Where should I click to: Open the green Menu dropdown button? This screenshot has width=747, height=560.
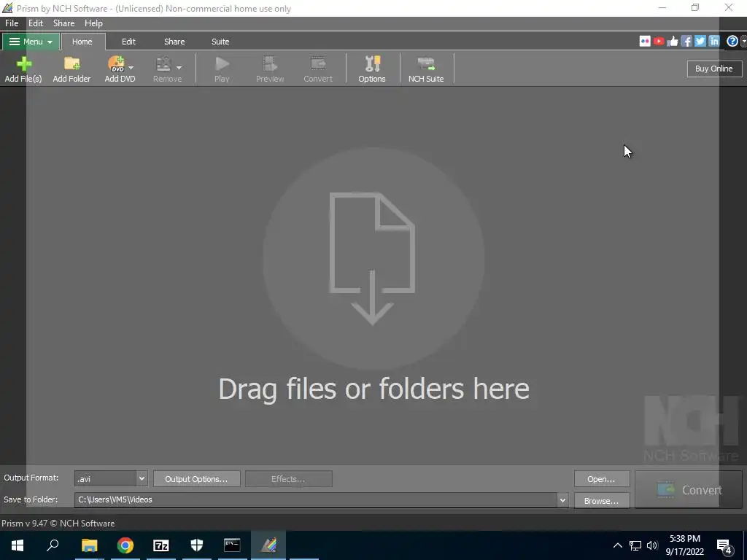pyautogui.click(x=31, y=42)
